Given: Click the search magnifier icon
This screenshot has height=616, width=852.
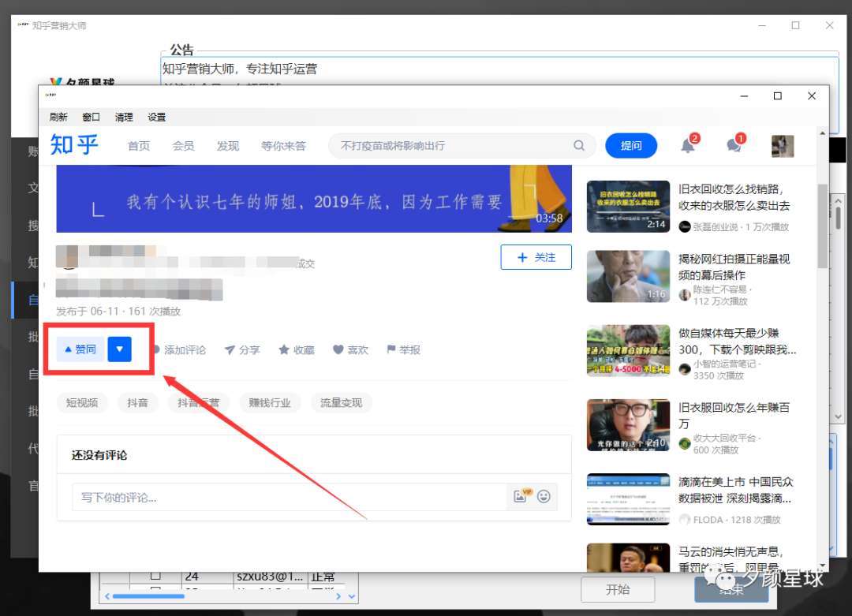Looking at the screenshot, I should (x=579, y=146).
